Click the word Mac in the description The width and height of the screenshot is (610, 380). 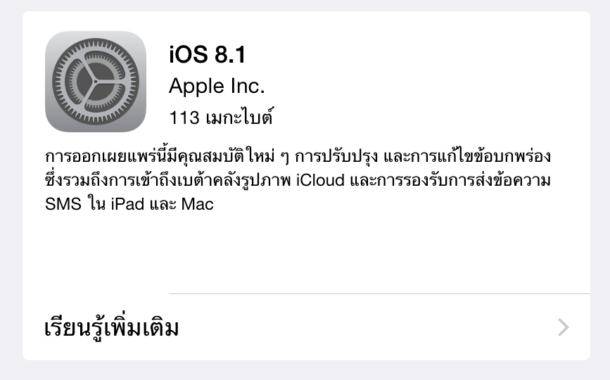pyautogui.click(x=197, y=204)
